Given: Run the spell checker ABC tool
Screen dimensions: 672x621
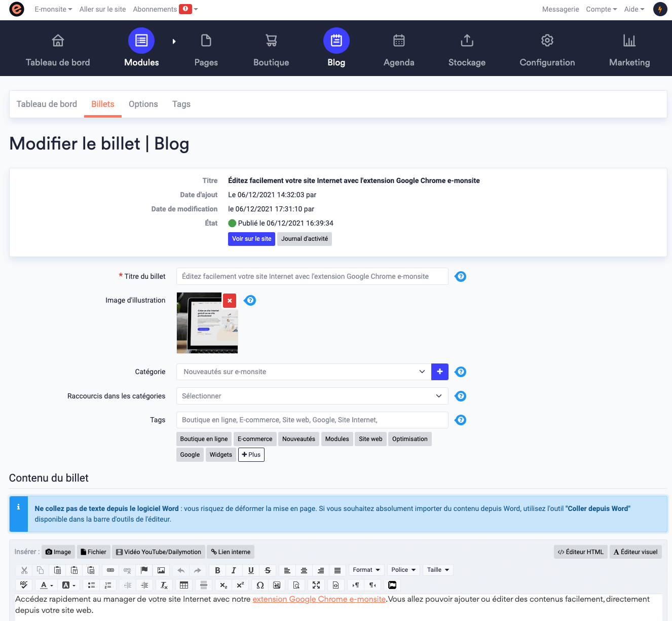Looking at the screenshot, I should tap(24, 585).
